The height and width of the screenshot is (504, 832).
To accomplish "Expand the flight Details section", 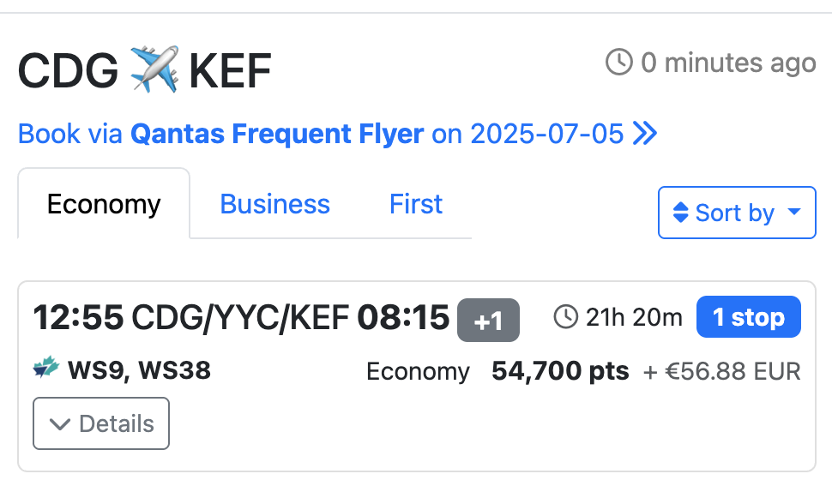I will pyautogui.click(x=101, y=423).
